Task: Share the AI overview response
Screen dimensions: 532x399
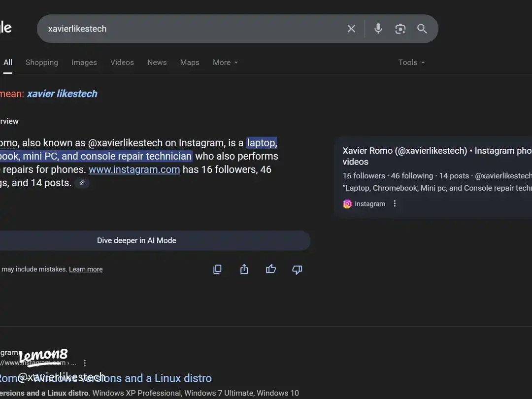Action: (x=244, y=269)
